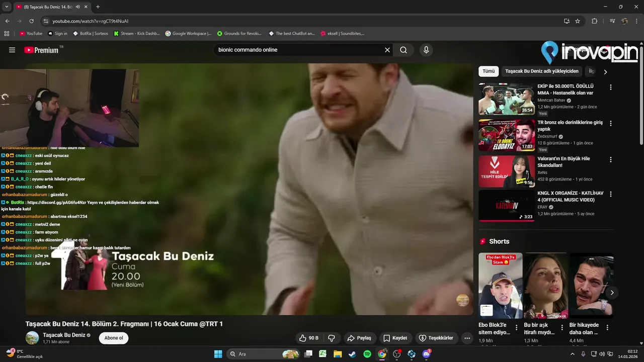Viewport: 644px width, 362px height.
Task: Open Chrome profile avatar
Action: (624, 21)
